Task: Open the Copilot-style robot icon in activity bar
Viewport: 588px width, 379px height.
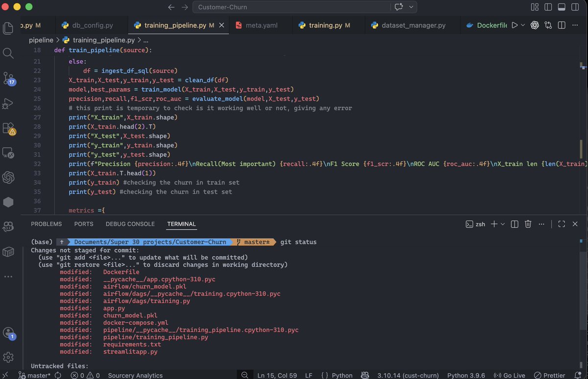Action: pyautogui.click(x=8, y=227)
